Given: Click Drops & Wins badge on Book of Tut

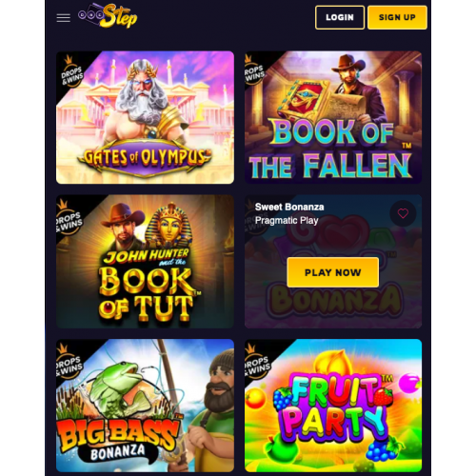Looking at the screenshot, I should pyautogui.click(x=69, y=217).
